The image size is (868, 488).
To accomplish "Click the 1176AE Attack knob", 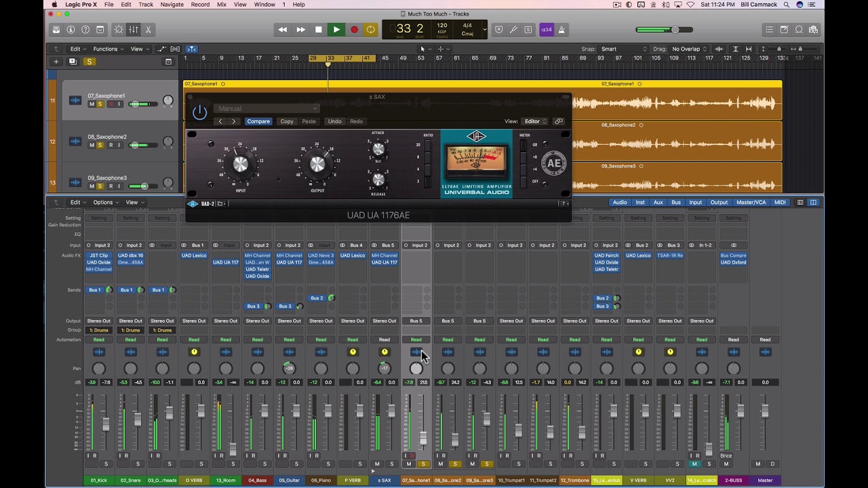I will (x=378, y=148).
